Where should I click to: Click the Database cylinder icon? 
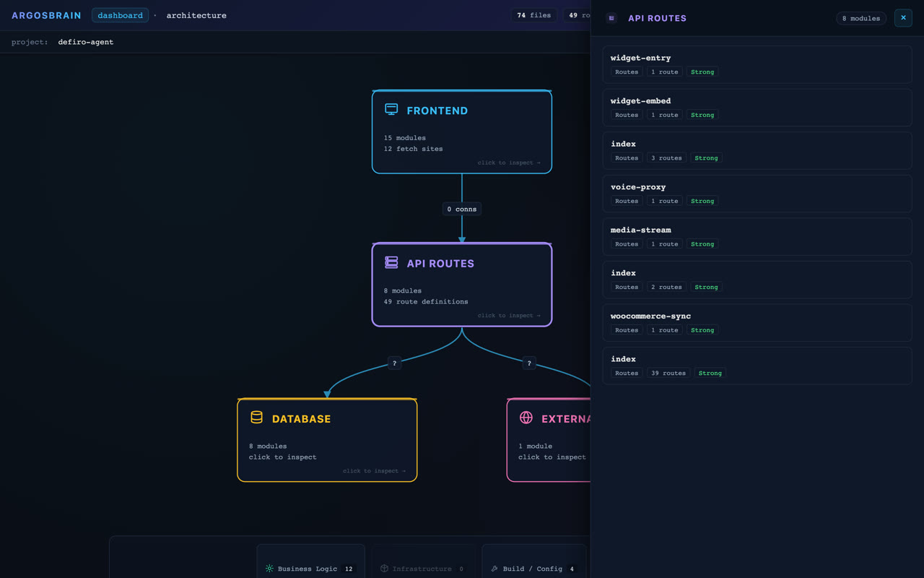pyautogui.click(x=256, y=417)
